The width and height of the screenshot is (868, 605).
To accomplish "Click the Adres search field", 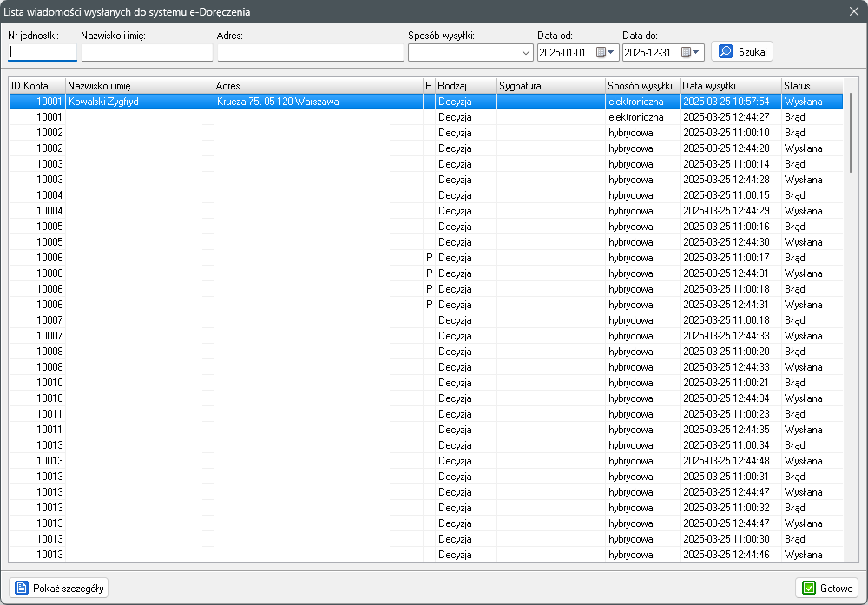I will pyautogui.click(x=310, y=53).
